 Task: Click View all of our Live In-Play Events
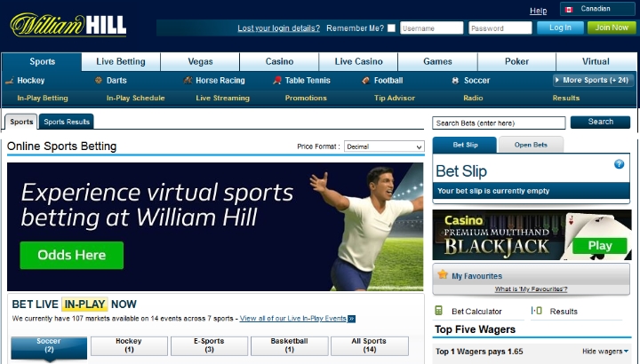(x=293, y=319)
